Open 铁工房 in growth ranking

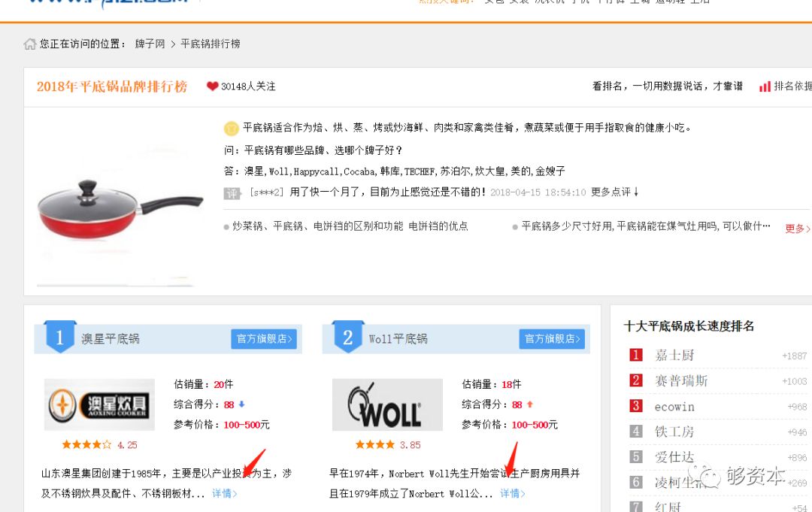pyautogui.click(x=674, y=432)
